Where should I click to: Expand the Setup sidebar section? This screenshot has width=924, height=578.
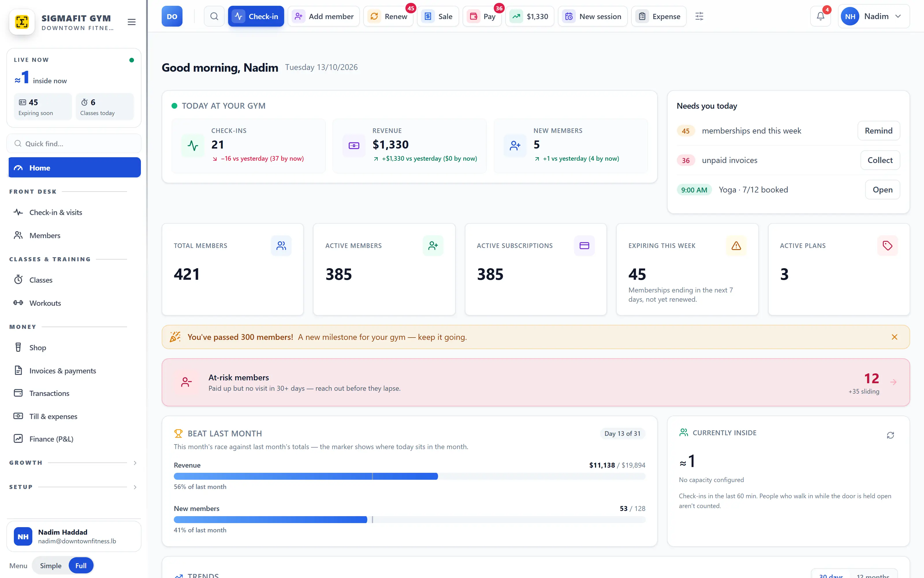(x=73, y=487)
